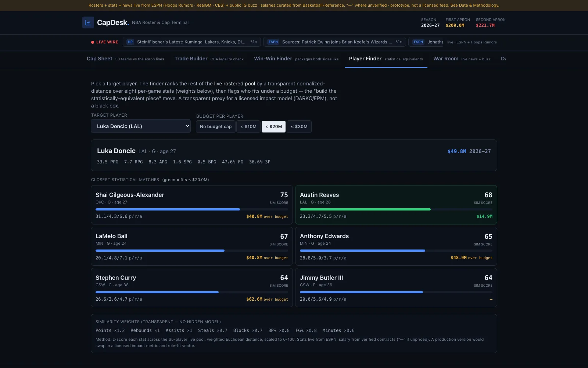Screen dimensions: 588x368
Task: Switch to the Trade Builder tab
Action: coord(209,59)
